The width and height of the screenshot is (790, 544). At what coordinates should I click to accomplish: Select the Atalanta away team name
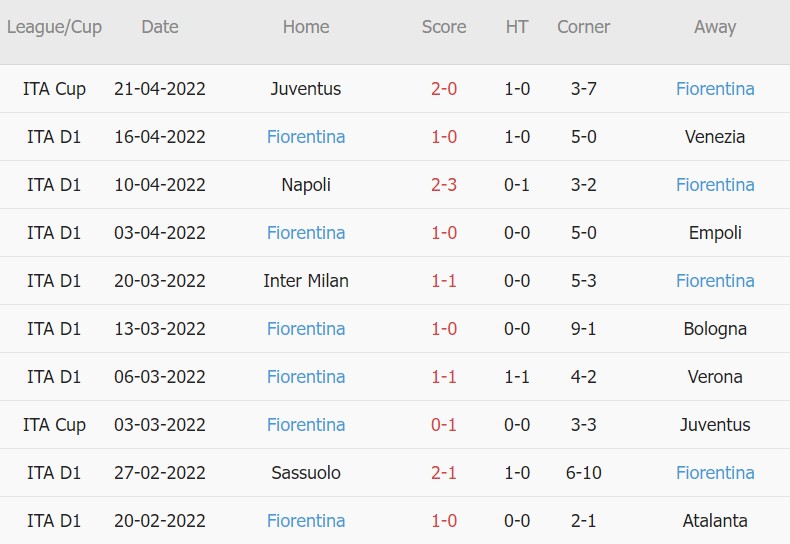(715, 521)
